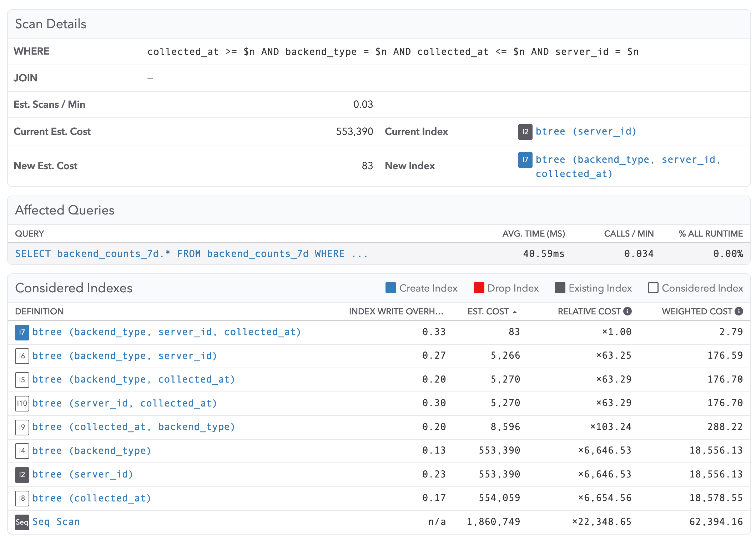Viewport: 756px width, 551px height.
Task: Click the I4 index badge
Action: click(22, 451)
